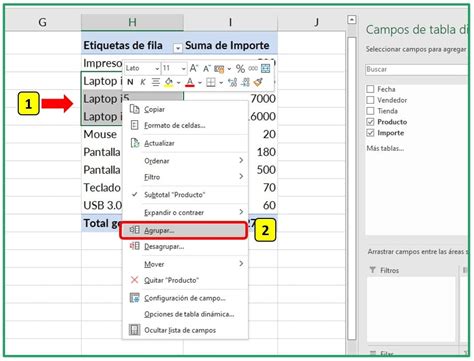
Task: Click the Buscar field search box
Action: 417,69
